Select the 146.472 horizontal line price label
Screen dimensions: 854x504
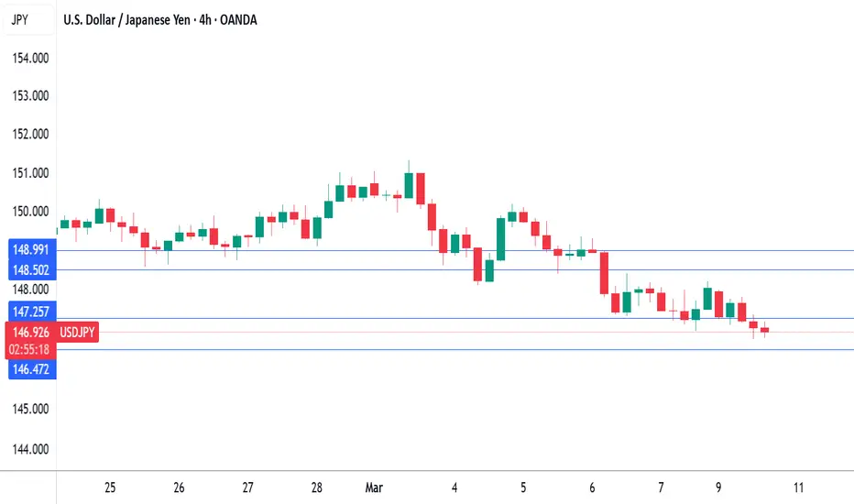click(32, 369)
